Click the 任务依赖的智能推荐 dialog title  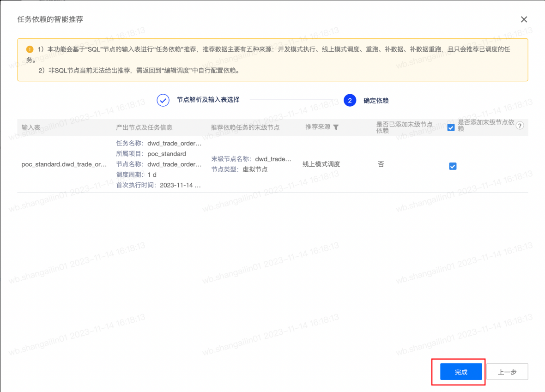click(x=50, y=19)
